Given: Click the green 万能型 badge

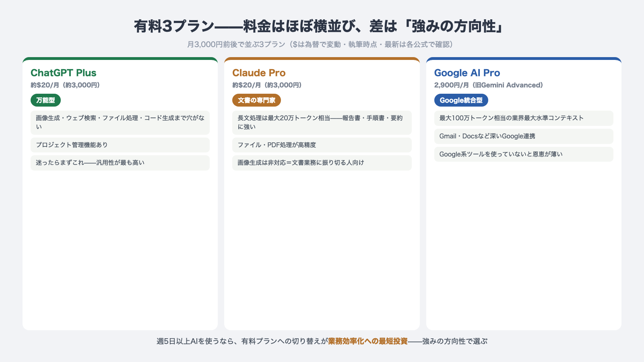Looking at the screenshot, I should (x=45, y=100).
